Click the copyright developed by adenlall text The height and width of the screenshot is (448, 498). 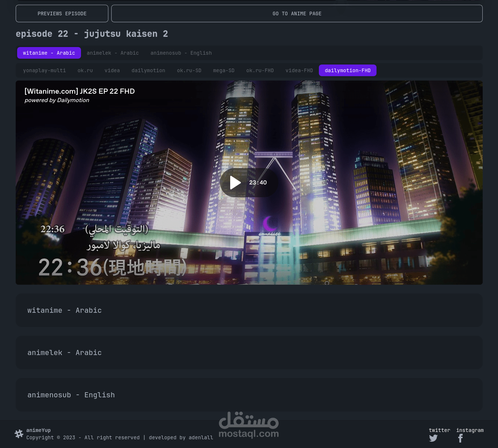120,437
